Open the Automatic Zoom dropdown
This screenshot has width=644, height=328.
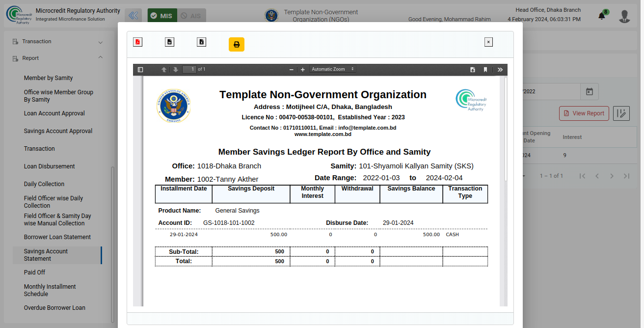click(x=332, y=69)
